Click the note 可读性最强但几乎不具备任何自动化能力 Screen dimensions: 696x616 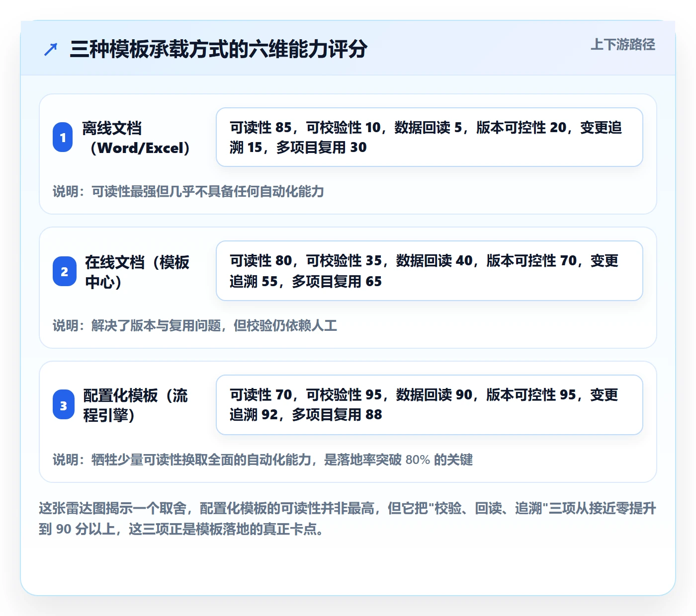[188, 191]
